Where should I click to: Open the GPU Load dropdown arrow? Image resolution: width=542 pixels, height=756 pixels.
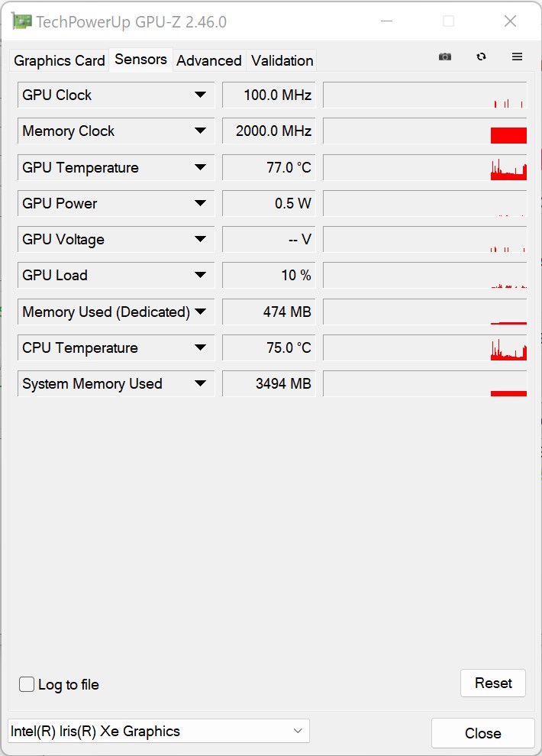(x=200, y=276)
